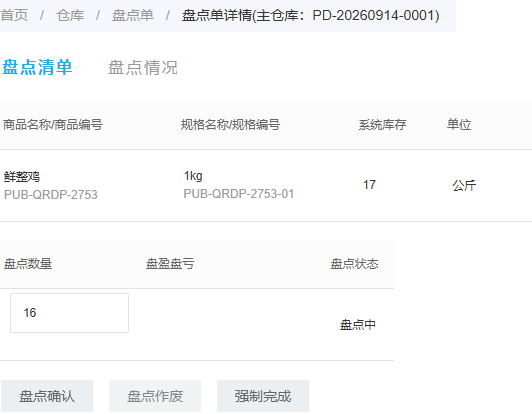Image resolution: width=532 pixels, height=414 pixels.
Task: Open the 仓库 breadcrumb
Action: 70,15
